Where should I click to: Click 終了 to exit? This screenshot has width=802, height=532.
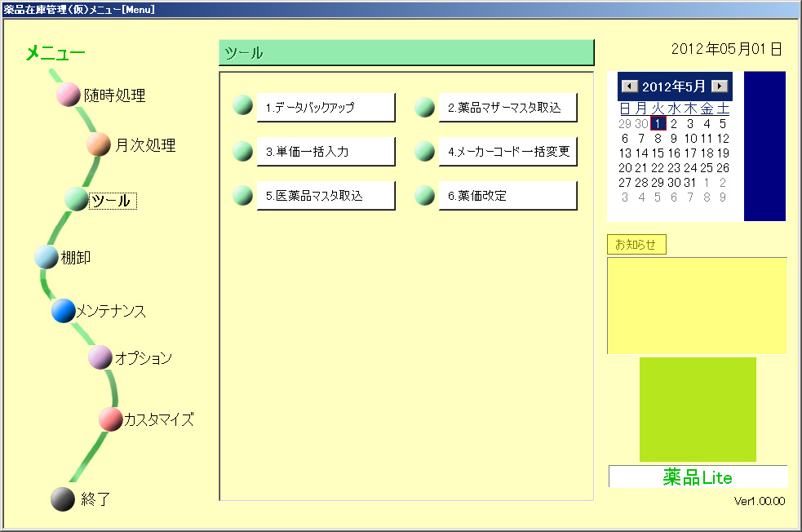pos(95,499)
